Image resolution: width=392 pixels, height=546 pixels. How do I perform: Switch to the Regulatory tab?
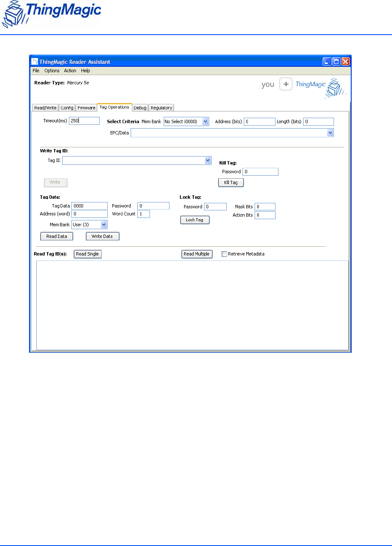(x=161, y=108)
